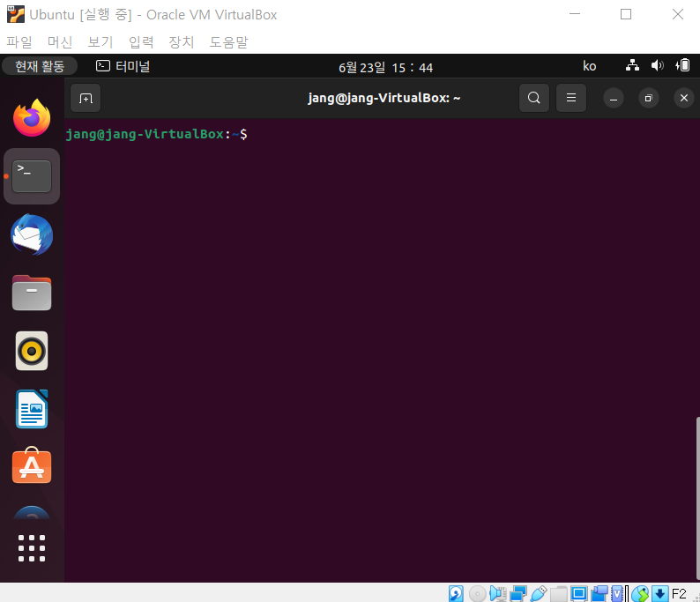
Task: Click the 현재 활동 activities button
Action: (x=40, y=66)
